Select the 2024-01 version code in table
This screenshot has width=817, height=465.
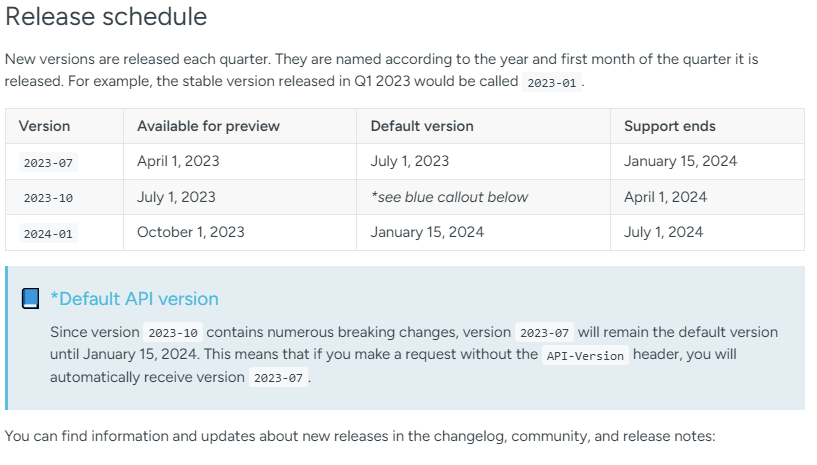tap(48, 234)
